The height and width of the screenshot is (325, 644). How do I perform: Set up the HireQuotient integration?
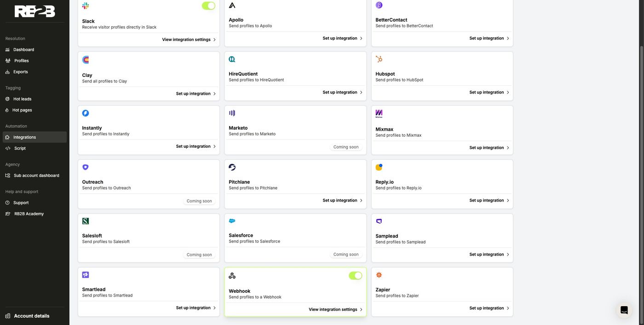pos(343,92)
